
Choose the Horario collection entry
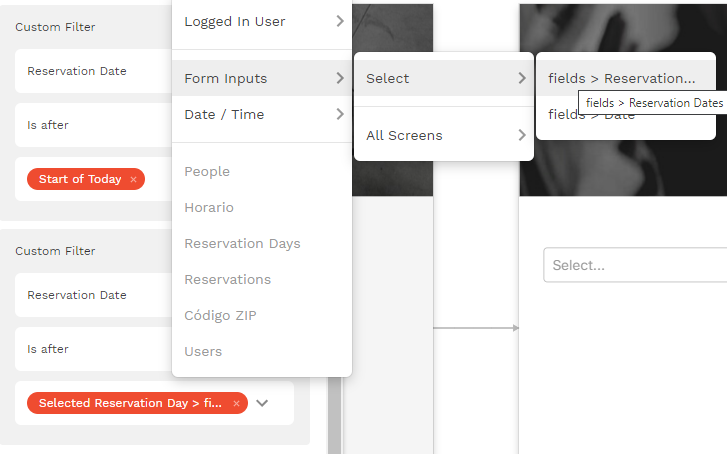209,207
